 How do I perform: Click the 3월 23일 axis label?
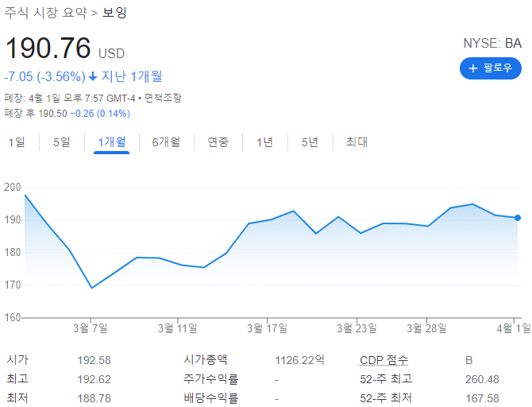[x=357, y=328]
